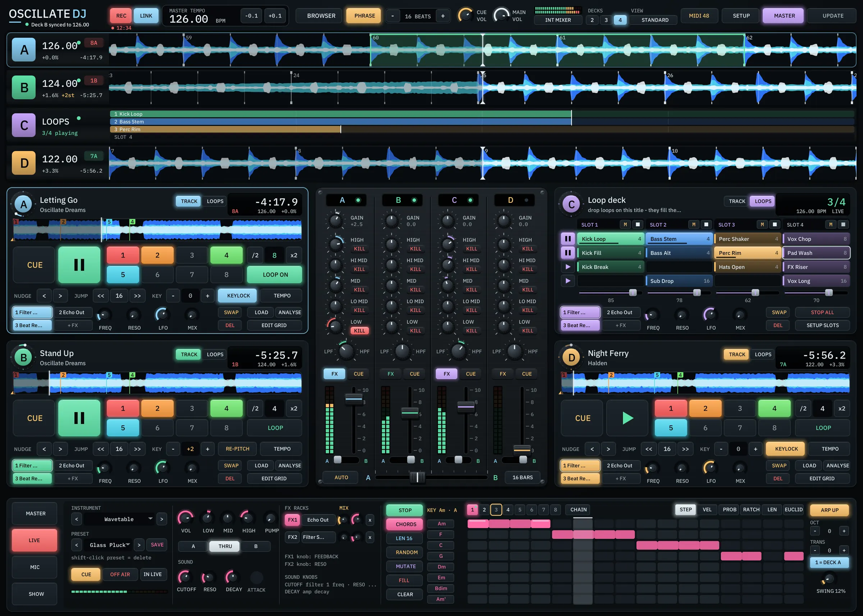Go to previous preset with < arrow

tap(77, 545)
